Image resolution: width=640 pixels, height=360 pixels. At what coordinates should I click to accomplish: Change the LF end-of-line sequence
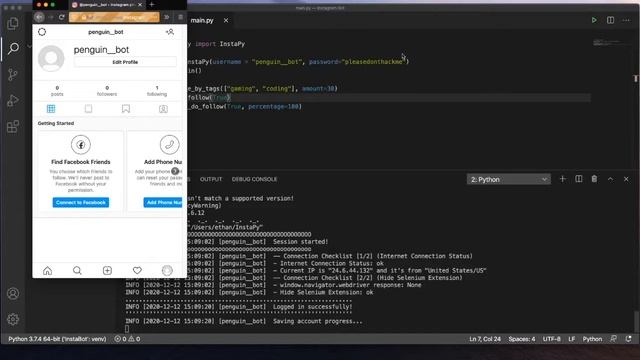(571, 339)
